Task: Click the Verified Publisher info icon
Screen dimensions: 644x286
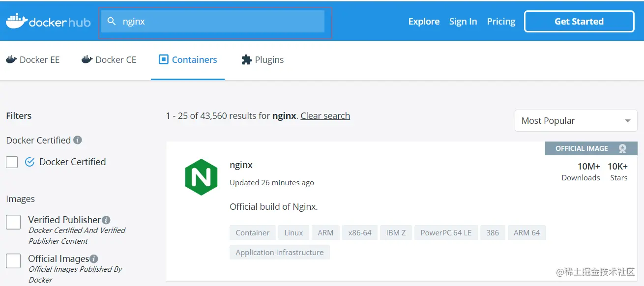Action: coord(106,220)
